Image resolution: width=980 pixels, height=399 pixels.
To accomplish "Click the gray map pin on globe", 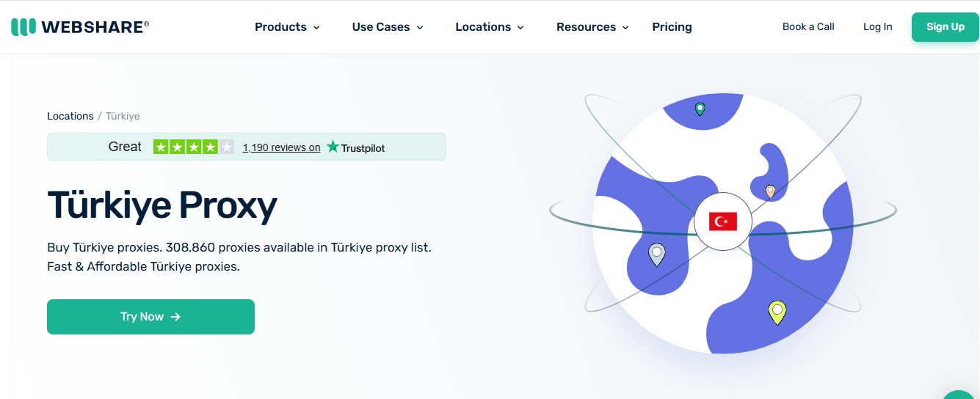I will click(x=657, y=255).
